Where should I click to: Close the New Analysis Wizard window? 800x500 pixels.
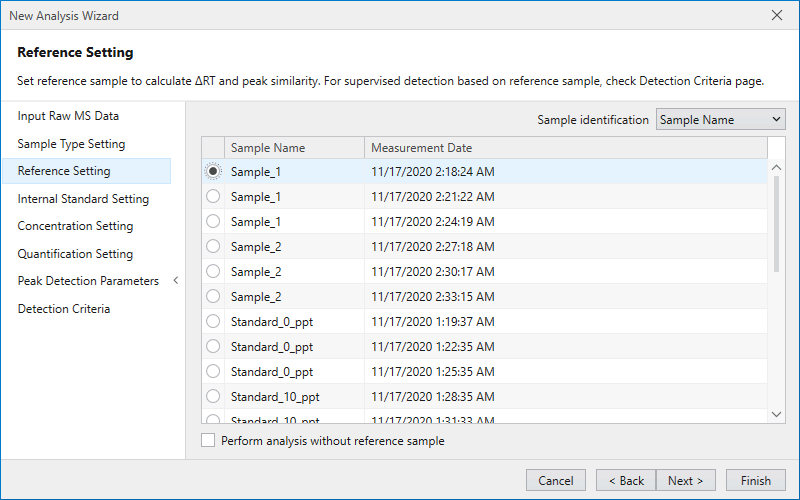(777, 15)
